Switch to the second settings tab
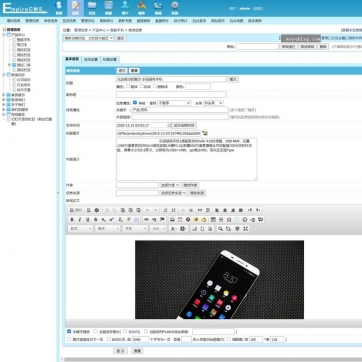 (91, 59)
